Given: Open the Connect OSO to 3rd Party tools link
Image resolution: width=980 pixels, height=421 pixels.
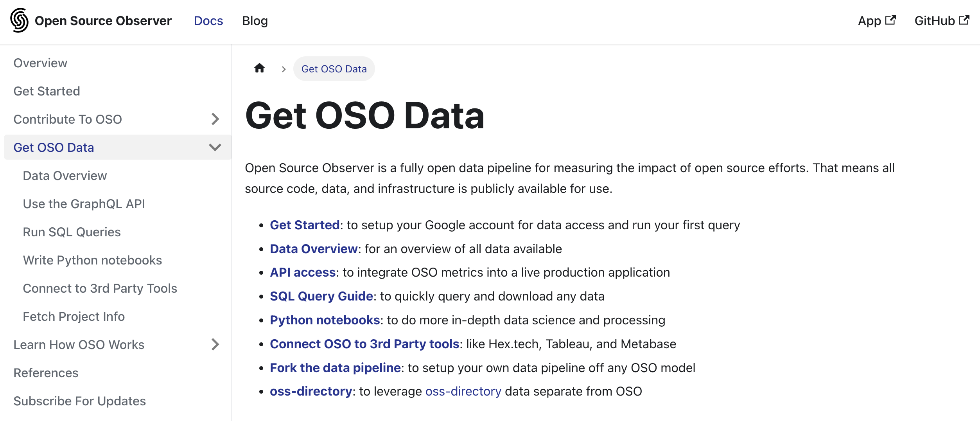Looking at the screenshot, I should pyautogui.click(x=364, y=344).
